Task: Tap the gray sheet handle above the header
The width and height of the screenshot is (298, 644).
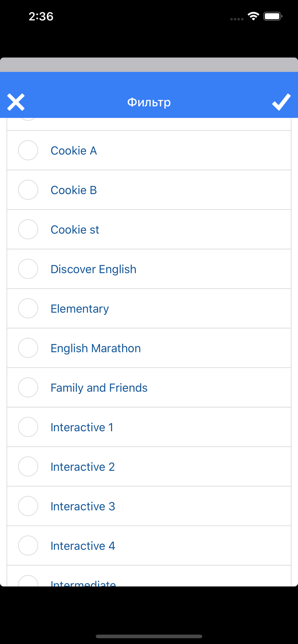Action: (149, 65)
